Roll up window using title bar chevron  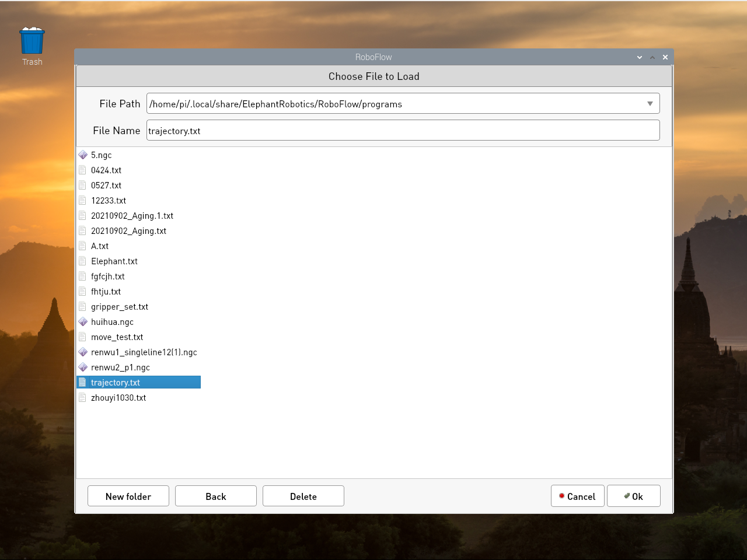point(640,57)
